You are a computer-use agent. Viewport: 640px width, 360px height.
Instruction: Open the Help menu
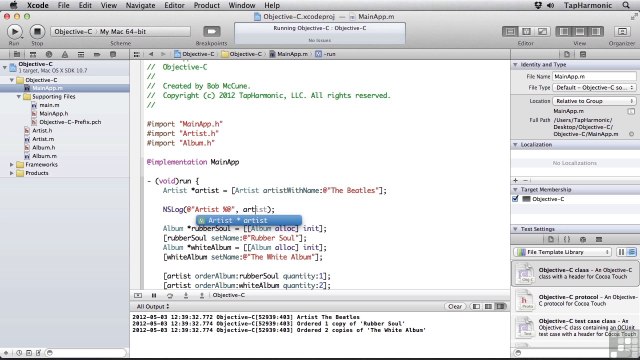272,5
